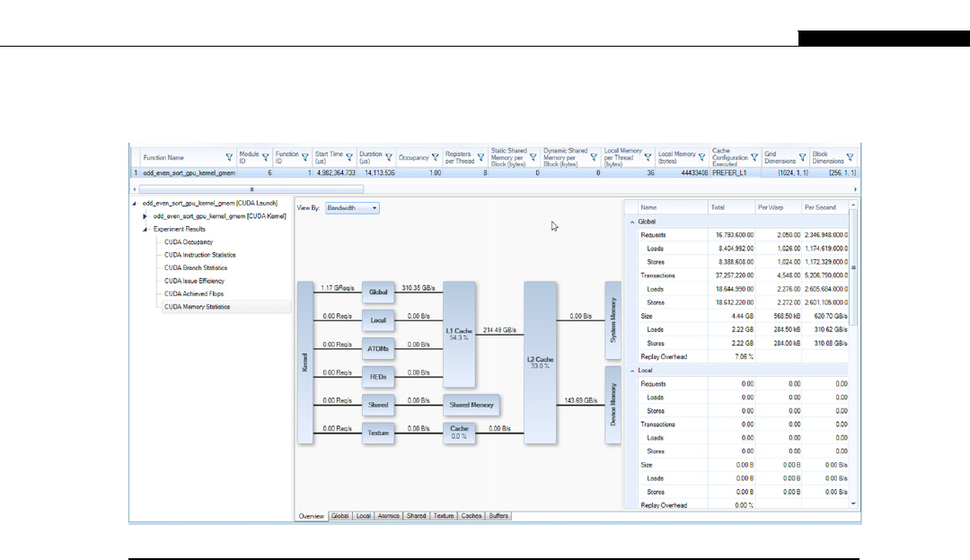This screenshot has width=970, height=560.
Task: Click the Shared block in diagram
Action: point(378,405)
